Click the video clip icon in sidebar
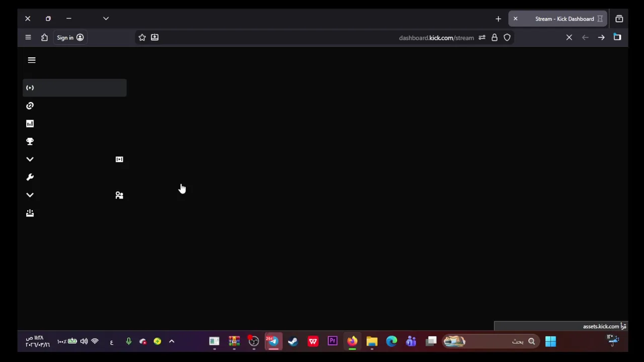 pyautogui.click(x=119, y=159)
